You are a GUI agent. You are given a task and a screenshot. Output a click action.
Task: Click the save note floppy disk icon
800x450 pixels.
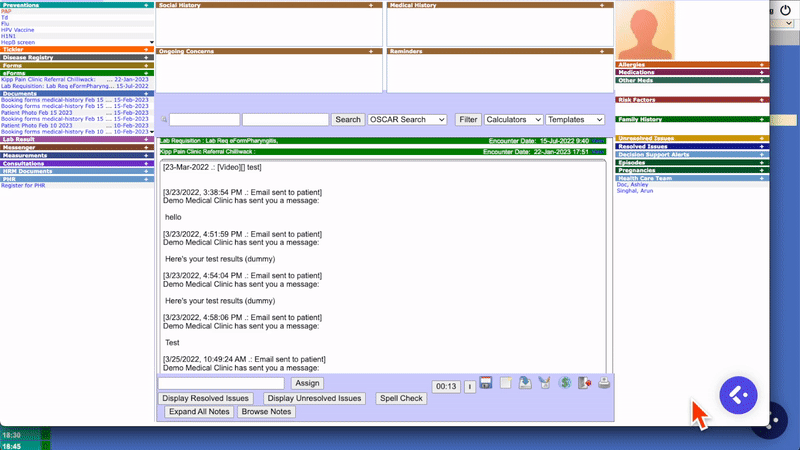pyautogui.click(x=486, y=383)
